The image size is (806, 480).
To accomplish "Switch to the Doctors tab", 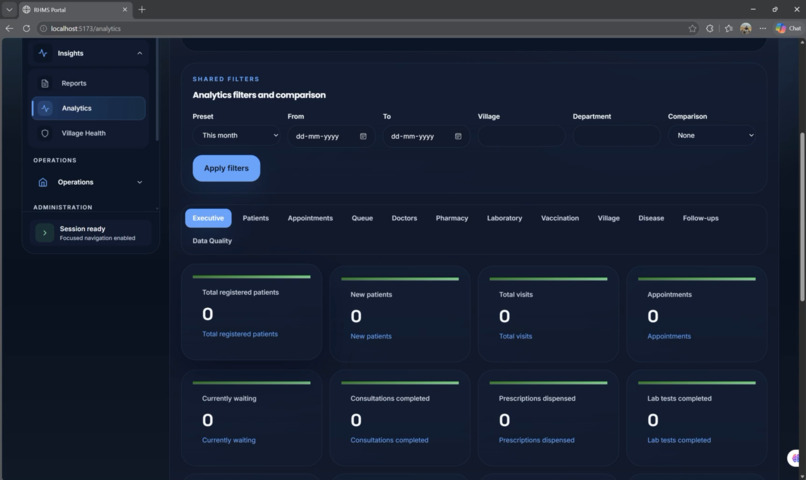I will (x=404, y=218).
